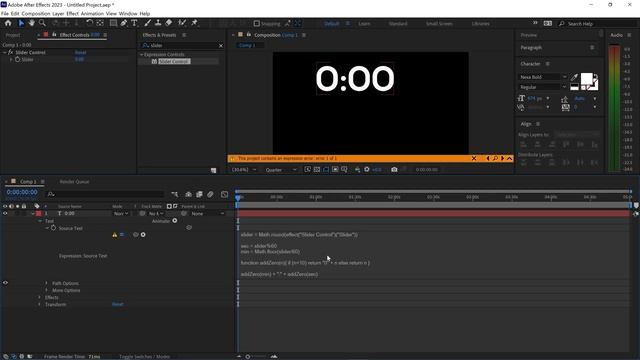The height and width of the screenshot is (360, 640).
Task: Select the Hand tool
Action: [31, 23]
